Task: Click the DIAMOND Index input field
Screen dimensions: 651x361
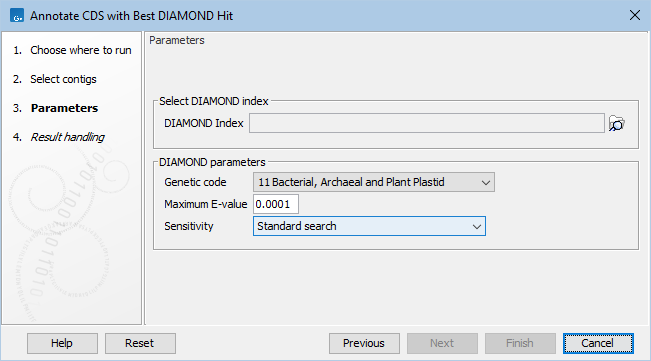Action: click(x=427, y=123)
